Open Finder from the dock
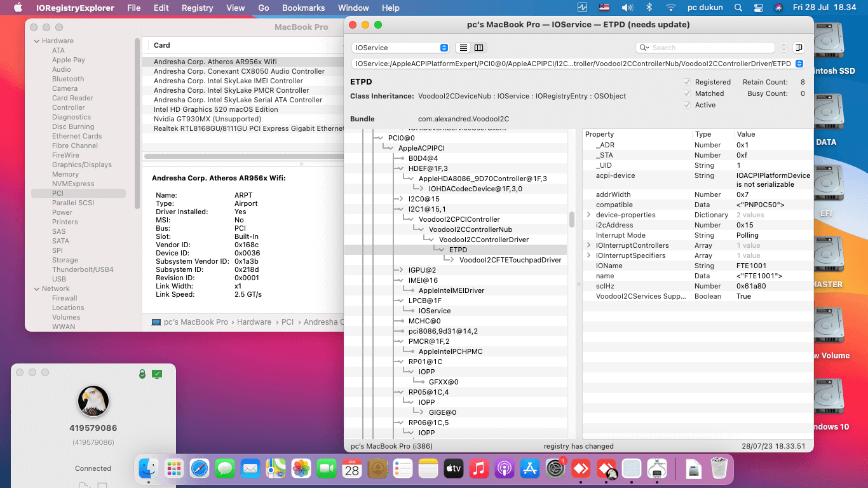868x488 pixels. coord(149,469)
